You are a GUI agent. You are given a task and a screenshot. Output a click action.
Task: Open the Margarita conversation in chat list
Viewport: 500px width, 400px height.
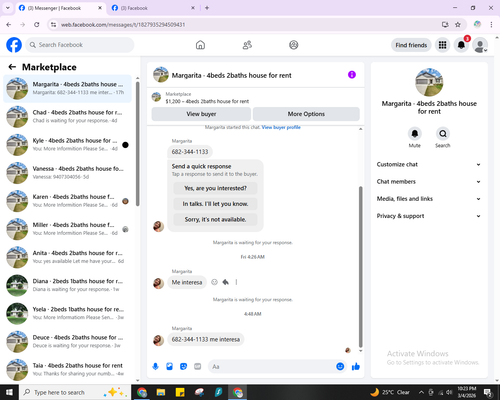click(68, 89)
